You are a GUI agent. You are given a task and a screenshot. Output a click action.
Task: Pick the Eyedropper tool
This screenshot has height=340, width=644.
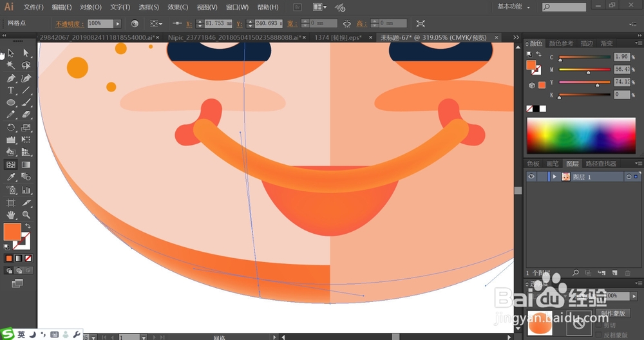pos(11,177)
